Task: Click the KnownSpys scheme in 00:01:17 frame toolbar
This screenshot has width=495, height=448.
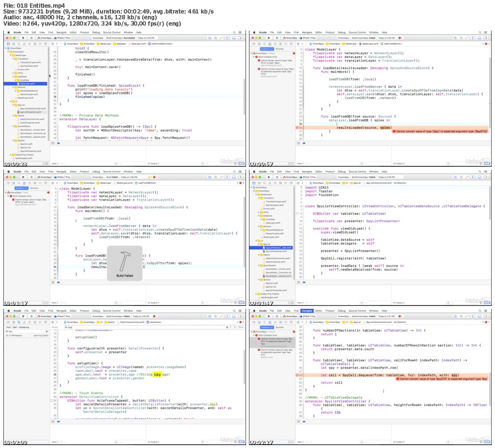Action: pyautogui.click(x=44, y=177)
